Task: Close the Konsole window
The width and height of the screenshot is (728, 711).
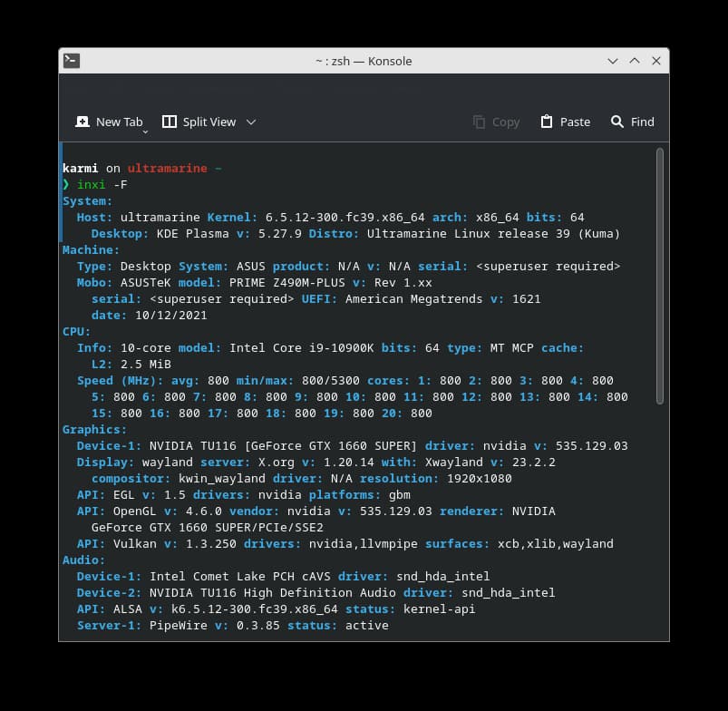Action: pyautogui.click(x=656, y=61)
